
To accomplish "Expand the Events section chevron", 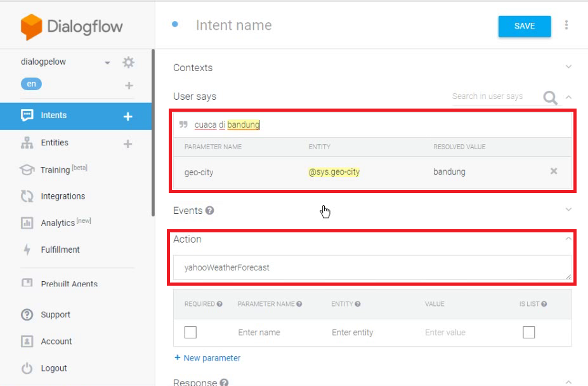I will point(568,210).
